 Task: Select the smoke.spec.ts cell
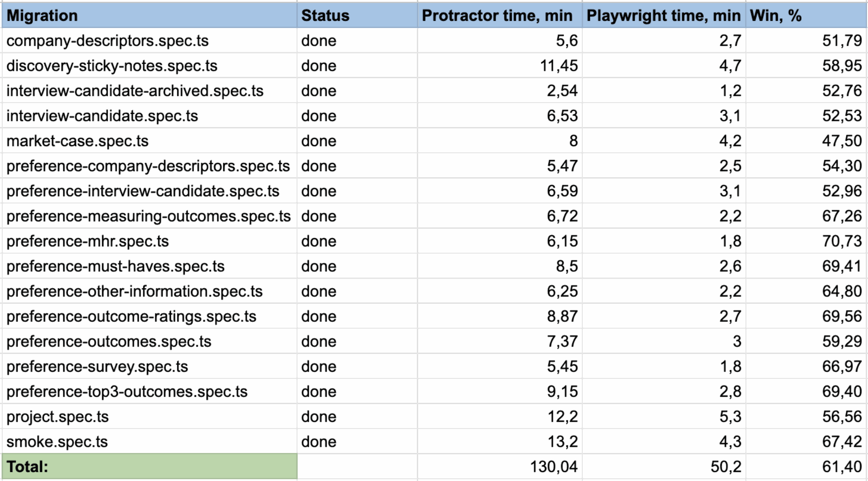(x=57, y=442)
